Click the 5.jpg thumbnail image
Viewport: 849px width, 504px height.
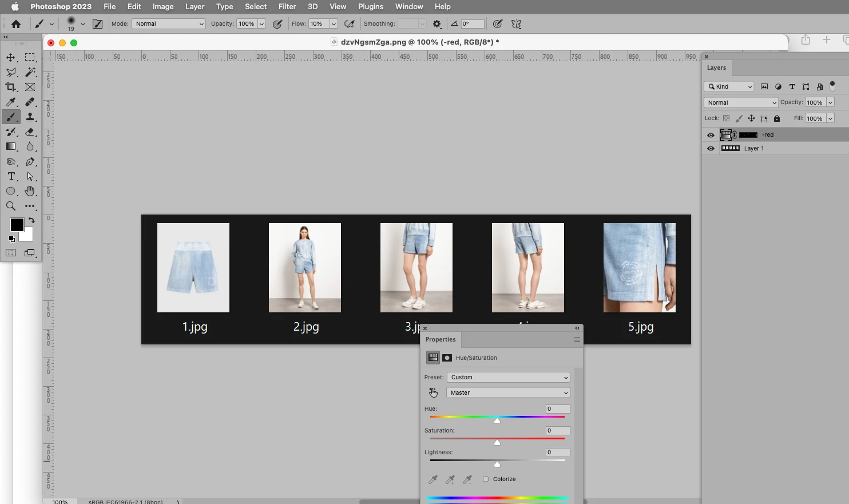coord(640,268)
